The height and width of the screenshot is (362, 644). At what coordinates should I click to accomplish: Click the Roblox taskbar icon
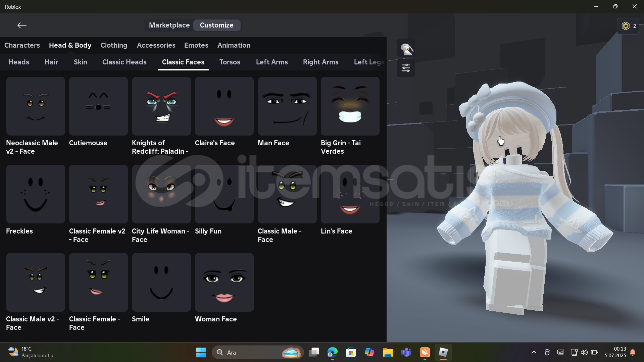pyautogui.click(x=443, y=352)
